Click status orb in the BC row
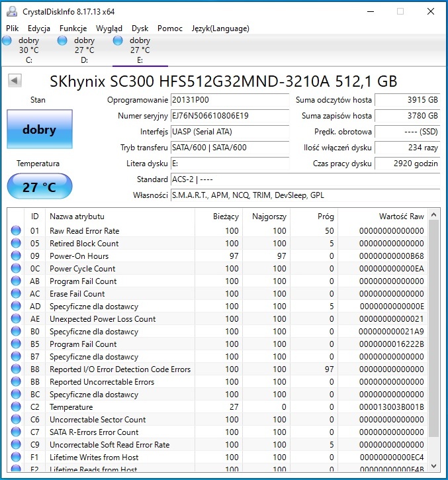 (x=16, y=394)
